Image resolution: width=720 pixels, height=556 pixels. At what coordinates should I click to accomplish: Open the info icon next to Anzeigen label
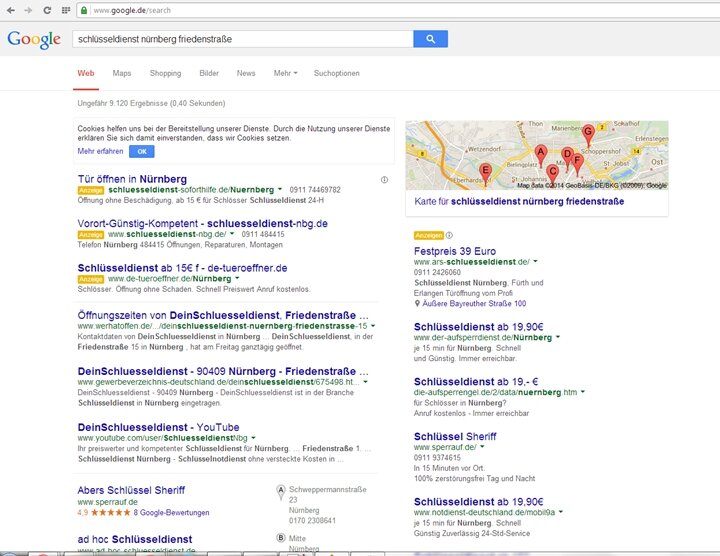point(449,235)
